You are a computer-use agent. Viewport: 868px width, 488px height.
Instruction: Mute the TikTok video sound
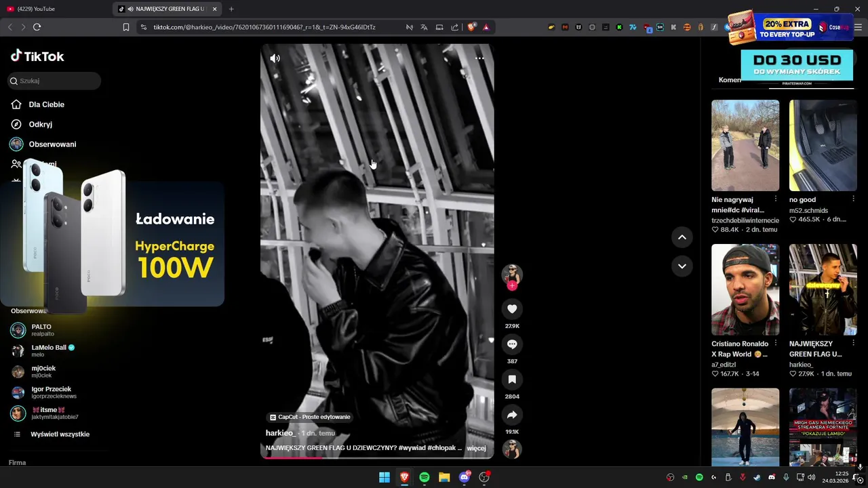coord(275,58)
